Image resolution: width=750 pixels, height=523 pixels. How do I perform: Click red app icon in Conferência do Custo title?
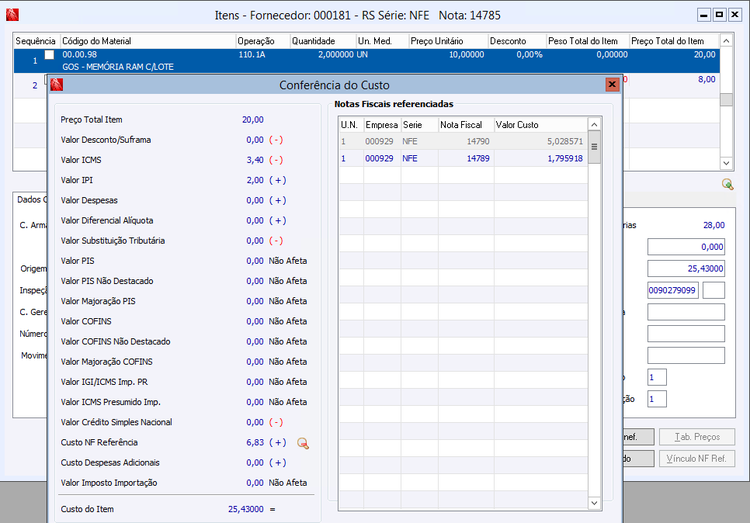(x=57, y=85)
